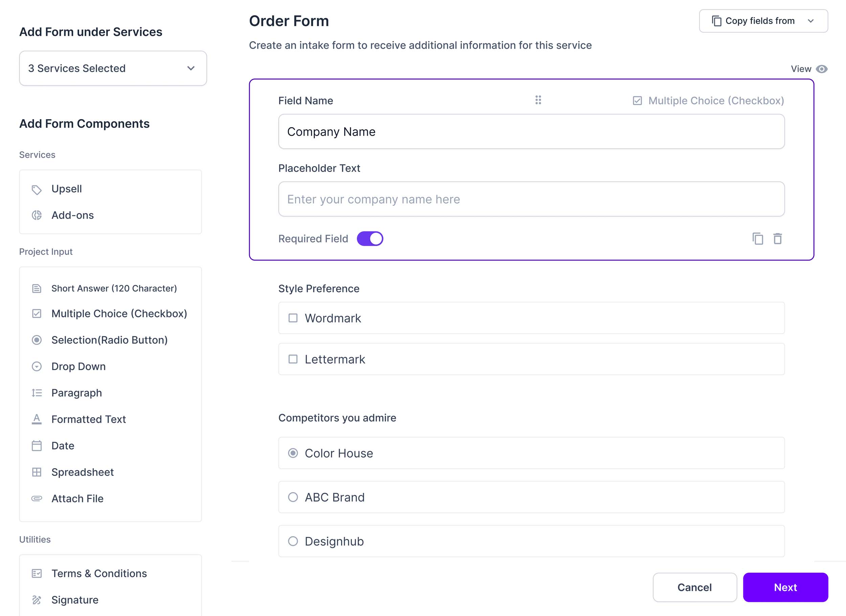Add a Drop Down component
The image size is (846, 616).
[x=78, y=366]
